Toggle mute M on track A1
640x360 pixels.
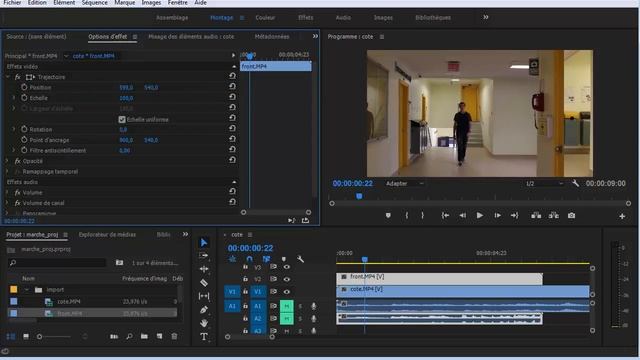click(287, 306)
